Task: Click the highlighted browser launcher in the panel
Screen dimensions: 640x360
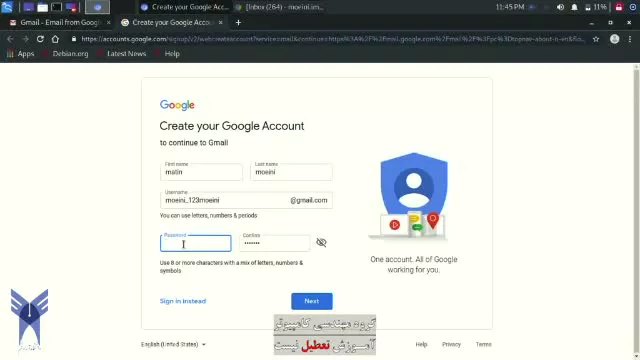Action: [x=97, y=7]
